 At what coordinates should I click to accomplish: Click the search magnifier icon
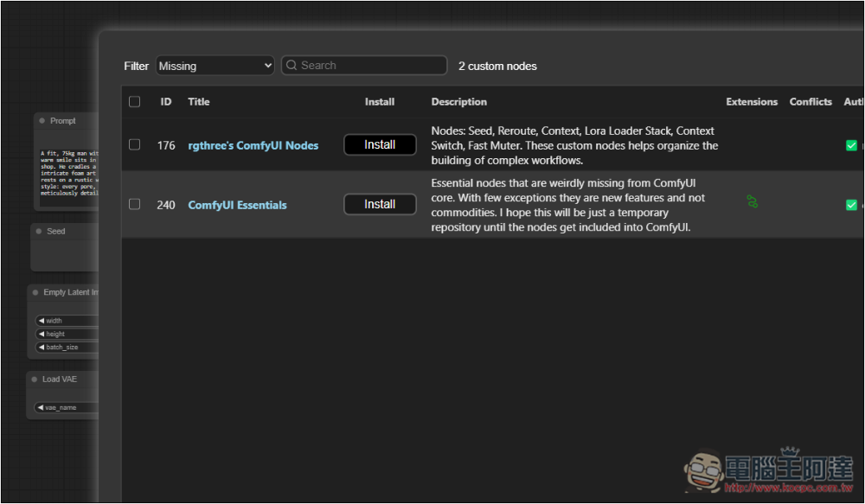[x=292, y=65]
